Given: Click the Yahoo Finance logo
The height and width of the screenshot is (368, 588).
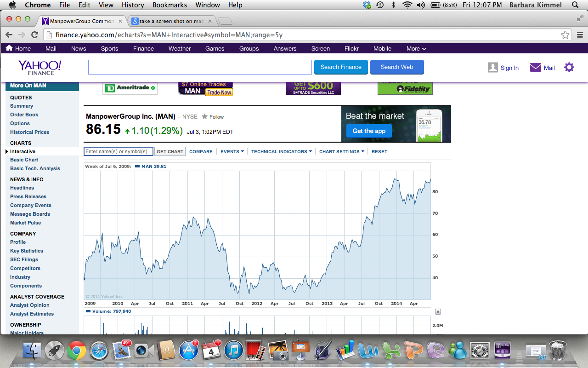Looking at the screenshot, I should (40, 67).
